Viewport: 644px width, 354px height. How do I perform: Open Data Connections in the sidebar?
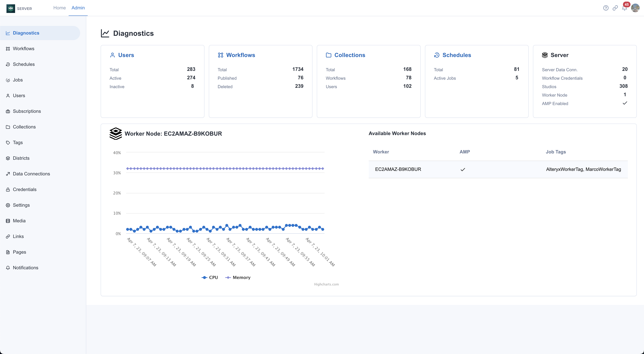point(31,174)
